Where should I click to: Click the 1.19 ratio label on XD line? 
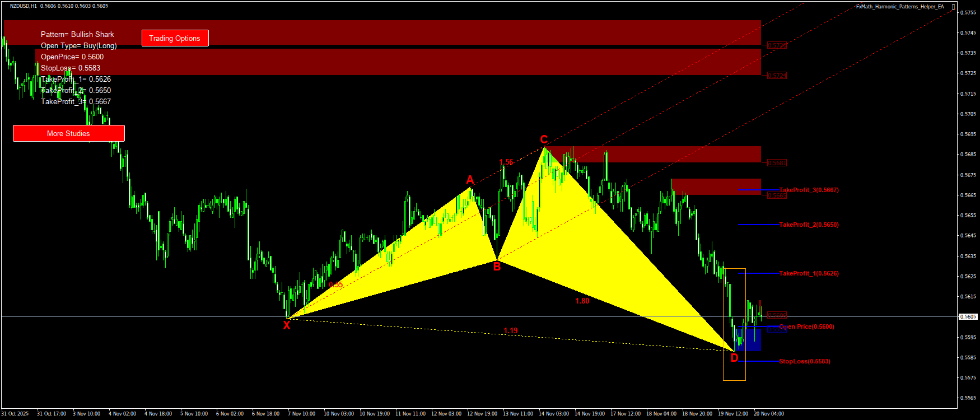[510, 331]
